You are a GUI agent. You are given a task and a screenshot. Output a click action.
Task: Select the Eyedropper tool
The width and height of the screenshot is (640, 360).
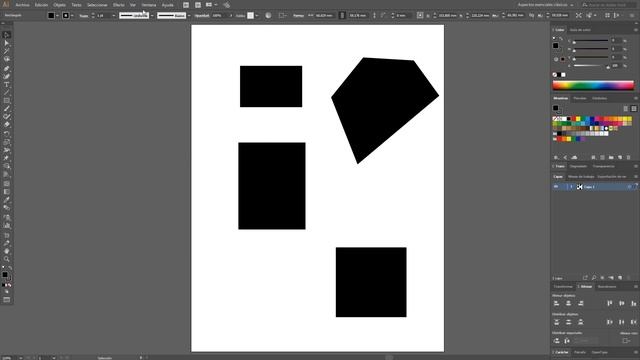click(7, 200)
